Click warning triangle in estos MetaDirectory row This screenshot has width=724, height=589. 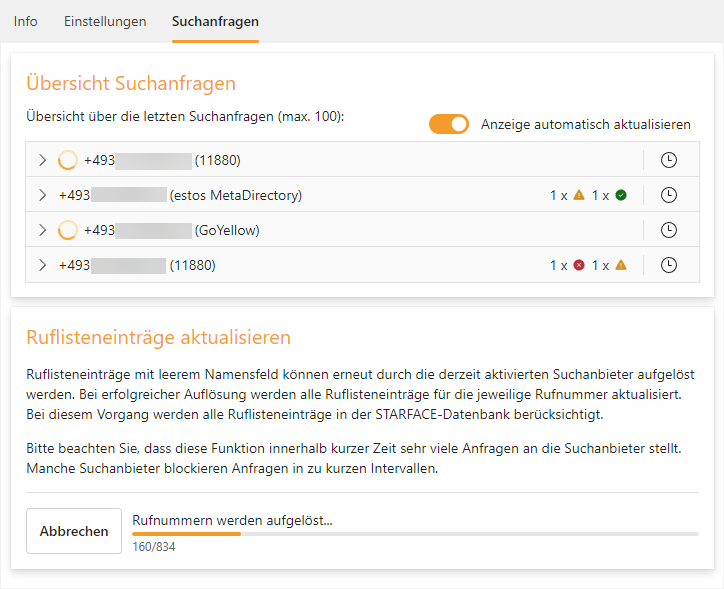pyautogui.click(x=579, y=195)
